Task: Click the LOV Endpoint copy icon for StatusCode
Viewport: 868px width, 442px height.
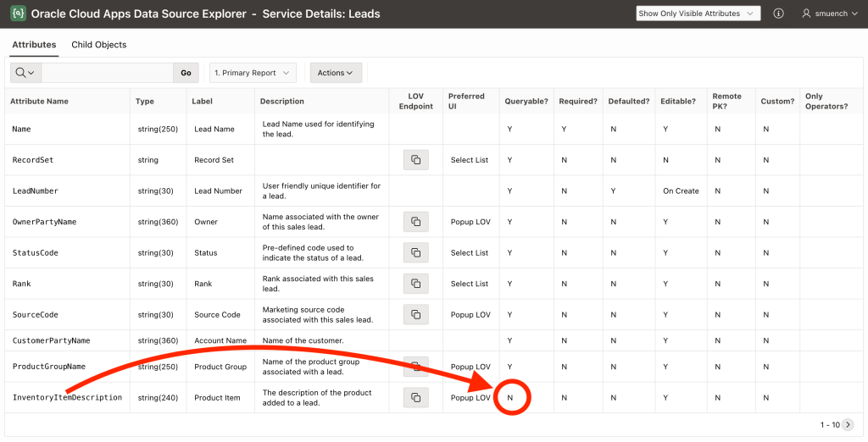Action: click(415, 252)
